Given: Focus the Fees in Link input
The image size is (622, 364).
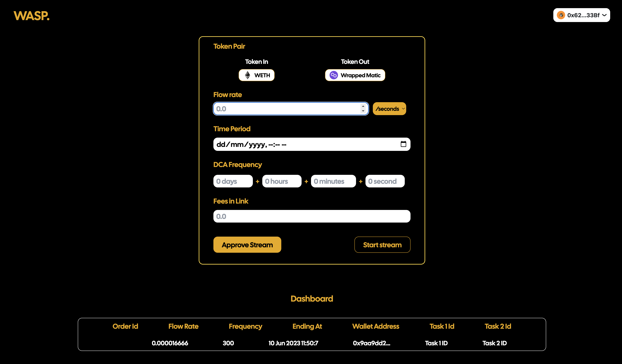Looking at the screenshot, I should 311,216.
